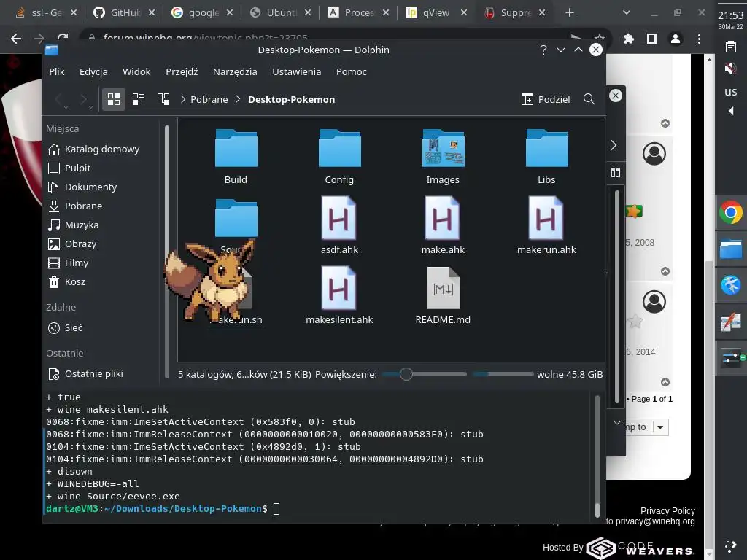
Task: Open the Przejdź menu
Action: tap(182, 71)
